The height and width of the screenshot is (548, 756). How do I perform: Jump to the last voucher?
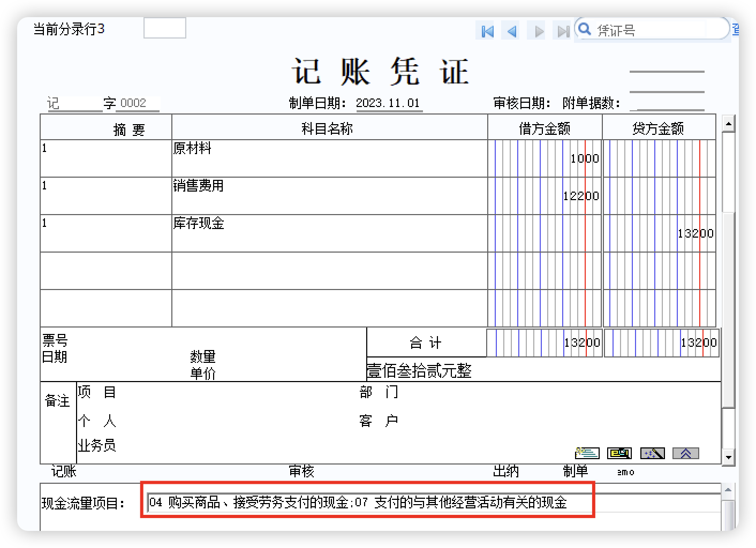tap(563, 31)
